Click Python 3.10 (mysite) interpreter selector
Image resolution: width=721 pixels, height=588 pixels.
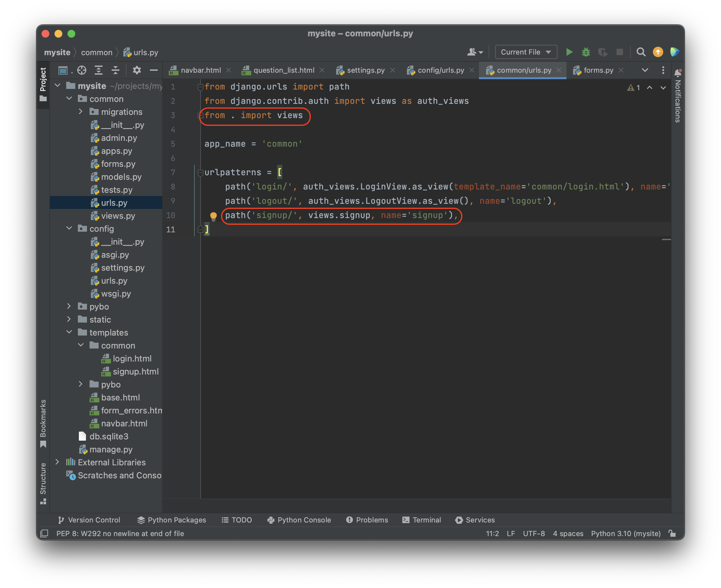coord(626,533)
